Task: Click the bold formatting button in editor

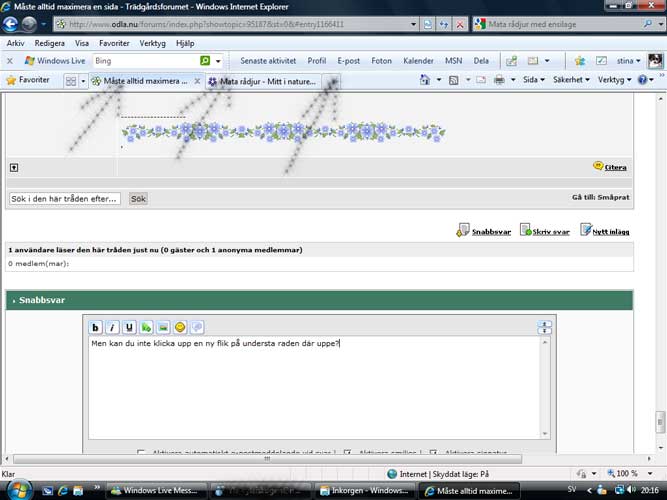Action: pyautogui.click(x=96, y=327)
